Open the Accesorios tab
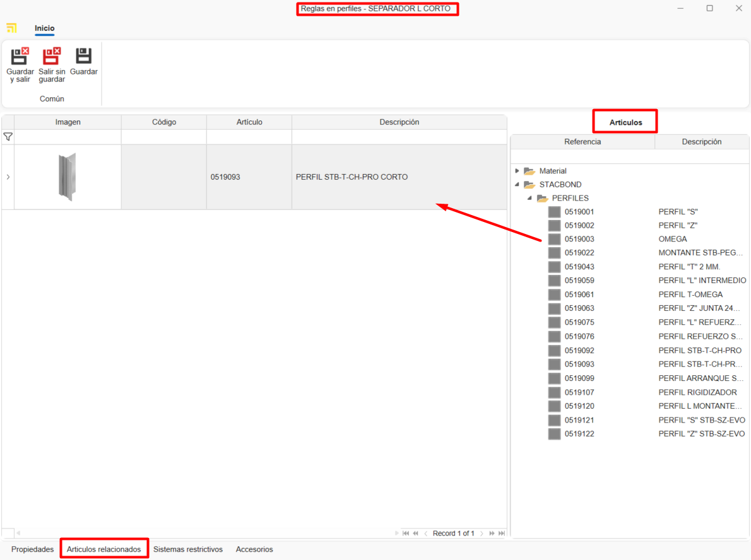The width and height of the screenshot is (751, 560). (254, 549)
